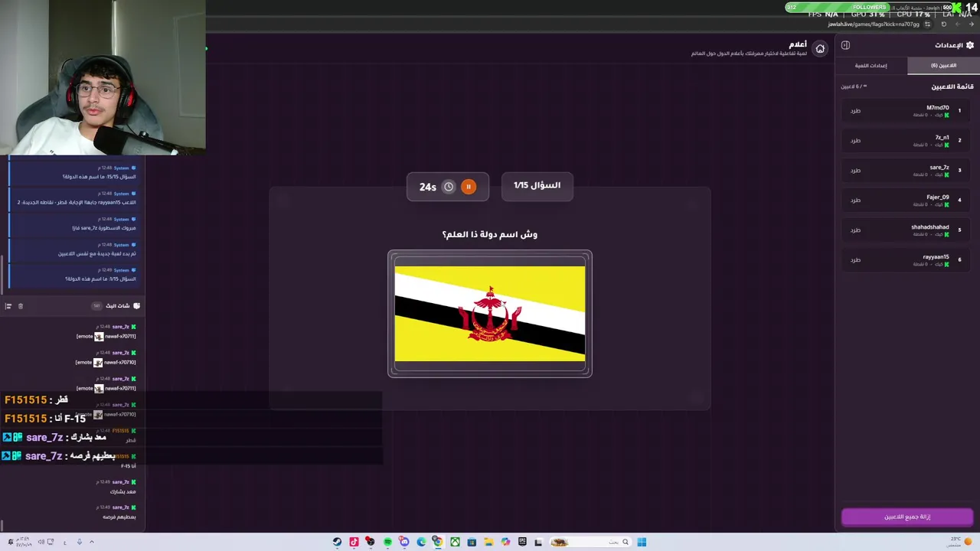Click the 141 chat message count badge
This screenshot has height=551, width=980.
click(x=96, y=306)
